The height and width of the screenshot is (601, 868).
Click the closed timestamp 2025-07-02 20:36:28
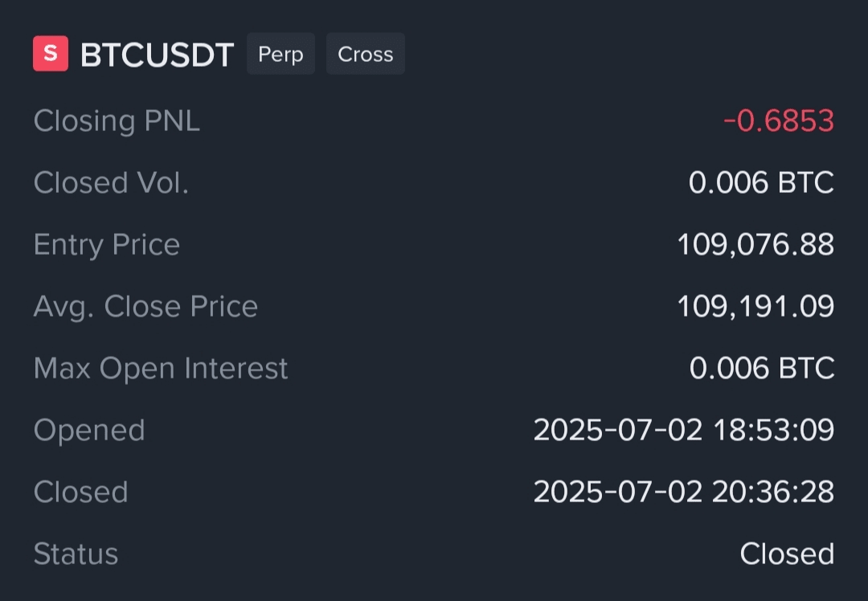click(683, 492)
